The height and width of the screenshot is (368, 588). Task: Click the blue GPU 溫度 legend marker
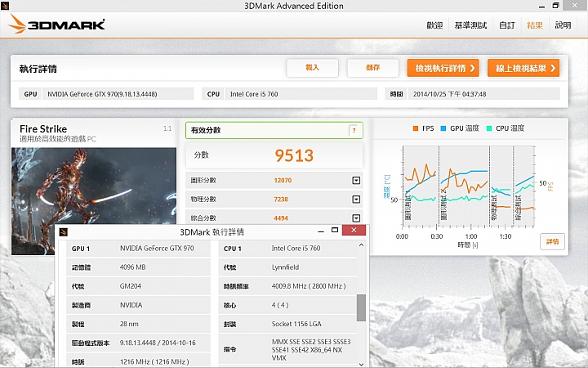(443, 128)
